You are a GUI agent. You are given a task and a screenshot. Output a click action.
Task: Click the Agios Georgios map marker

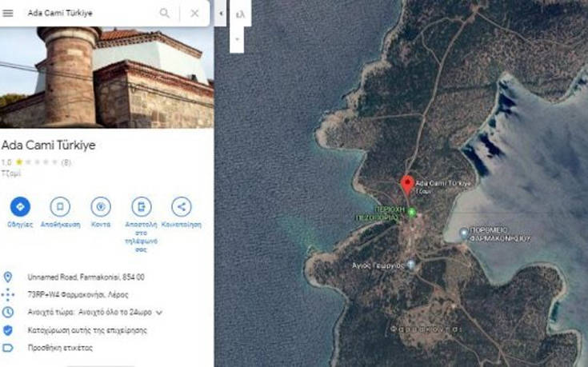pos(411,265)
